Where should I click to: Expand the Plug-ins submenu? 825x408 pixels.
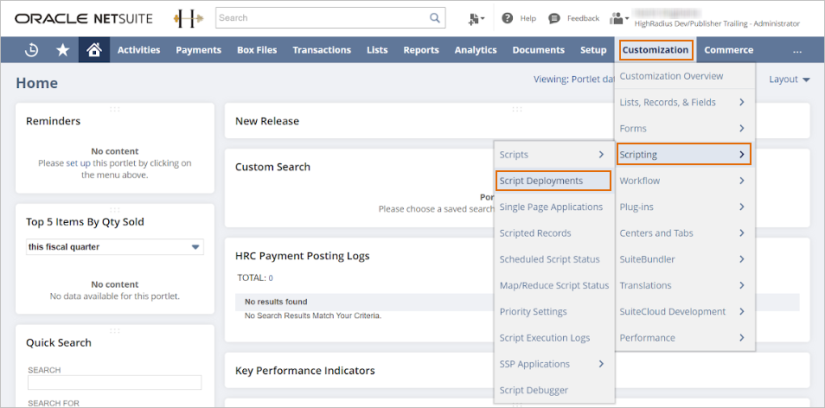(x=685, y=207)
